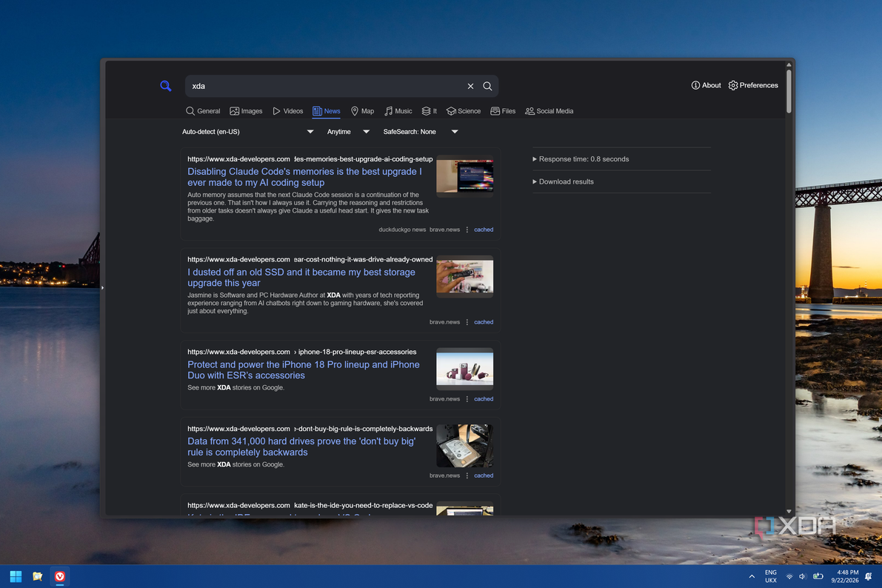This screenshot has height=588, width=882.
Task: Open the Preferences link
Action: 753,85
